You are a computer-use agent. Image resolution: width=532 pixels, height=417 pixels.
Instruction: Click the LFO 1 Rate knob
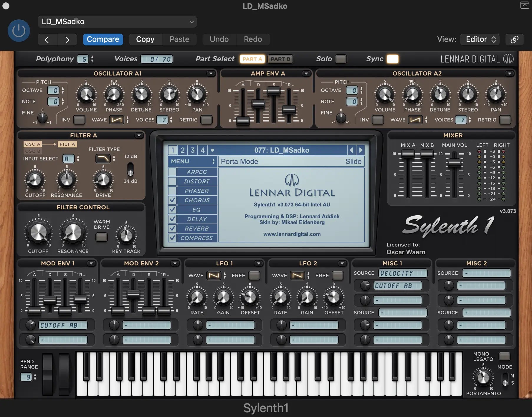click(x=197, y=297)
